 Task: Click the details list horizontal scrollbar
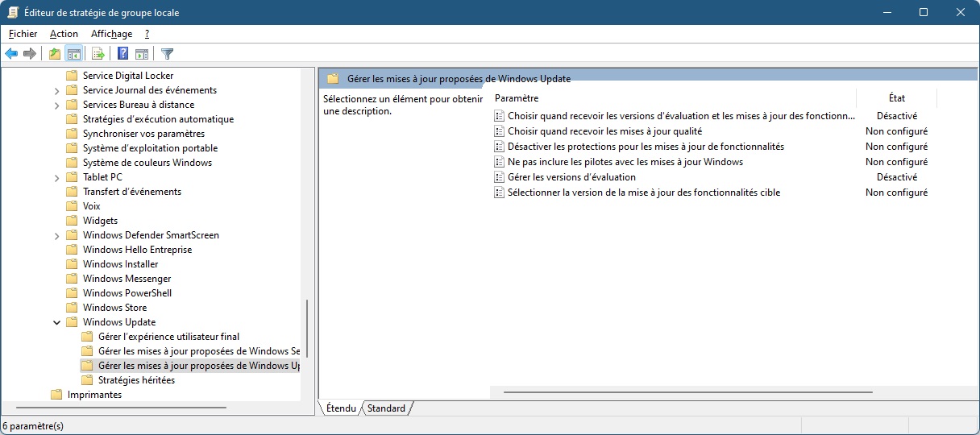688,392
